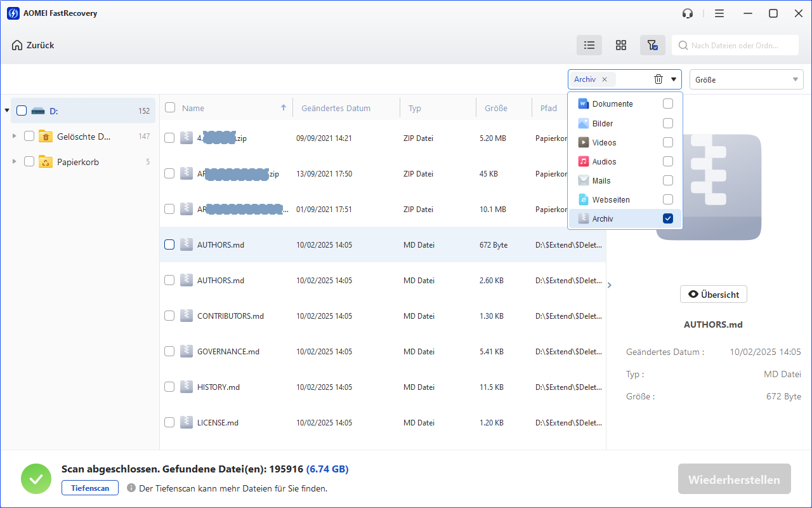Click the info icon beside Tiefenscan hint
Viewport: 812px width, 508px height.
(x=131, y=488)
